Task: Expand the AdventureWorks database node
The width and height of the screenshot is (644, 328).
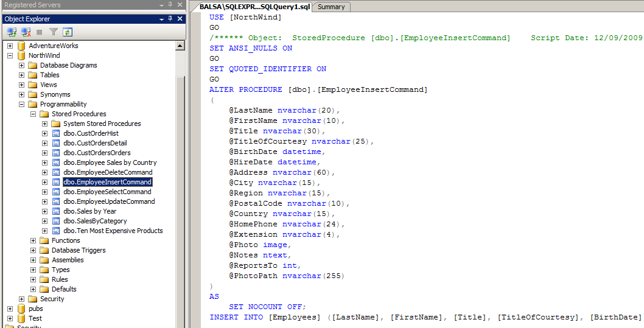Action: (x=10, y=46)
